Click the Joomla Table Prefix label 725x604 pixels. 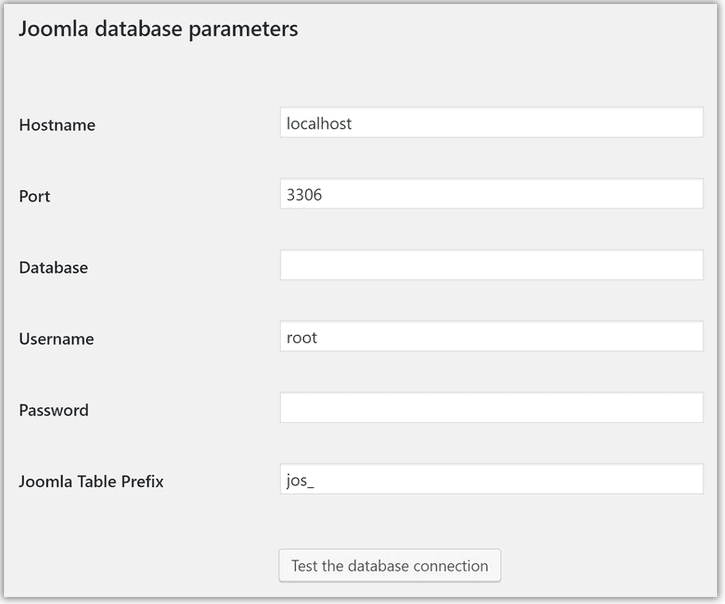tap(91, 481)
